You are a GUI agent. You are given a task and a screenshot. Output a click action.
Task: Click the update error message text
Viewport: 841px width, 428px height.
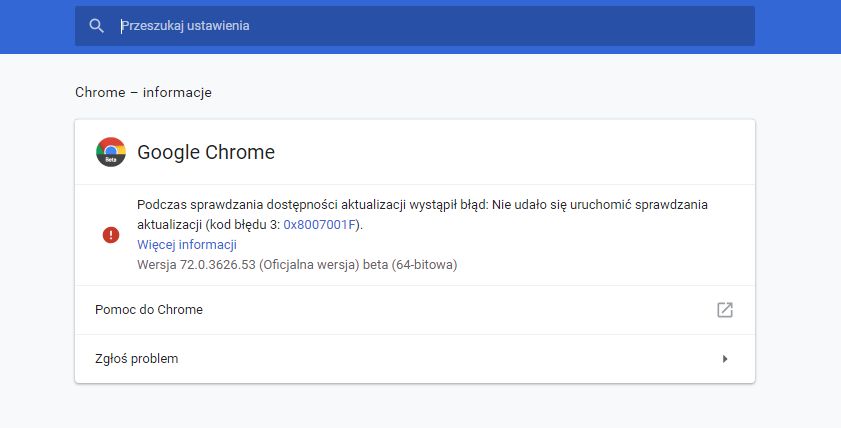[x=422, y=215]
